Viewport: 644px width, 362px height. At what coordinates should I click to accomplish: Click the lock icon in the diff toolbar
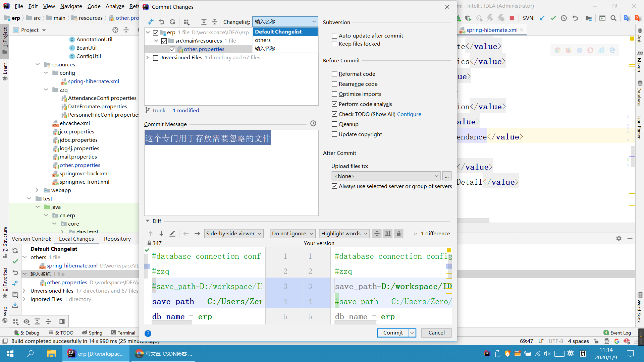[399, 234]
